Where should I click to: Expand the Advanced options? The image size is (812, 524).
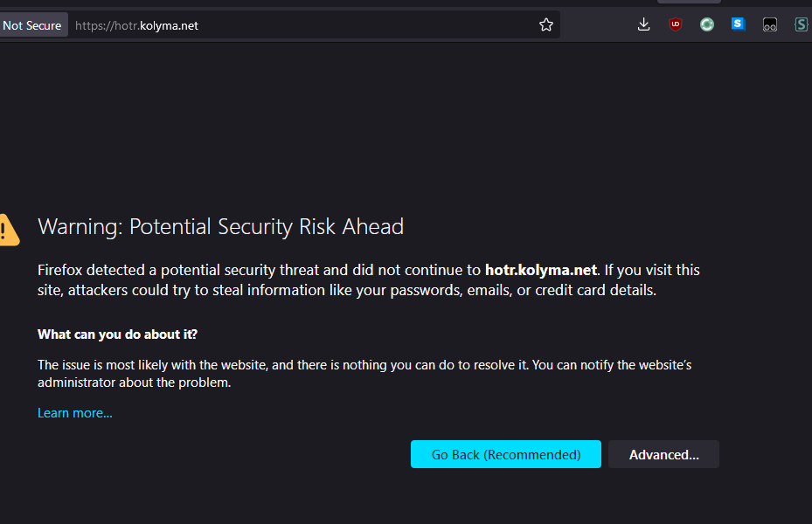[x=663, y=454]
